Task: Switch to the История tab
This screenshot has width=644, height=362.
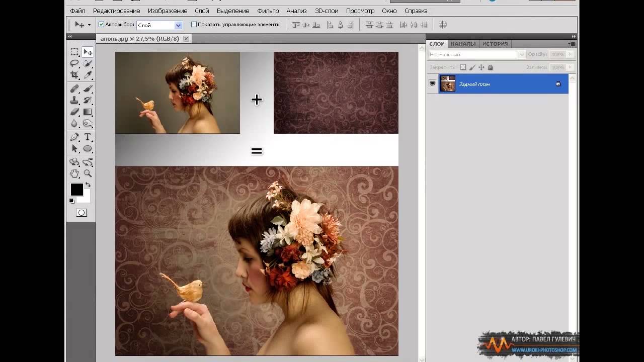Action: coord(495,44)
